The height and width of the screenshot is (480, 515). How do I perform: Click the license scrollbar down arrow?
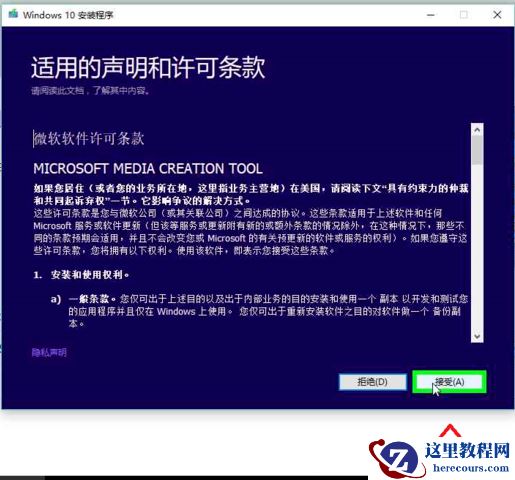pyautogui.click(x=477, y=336)
